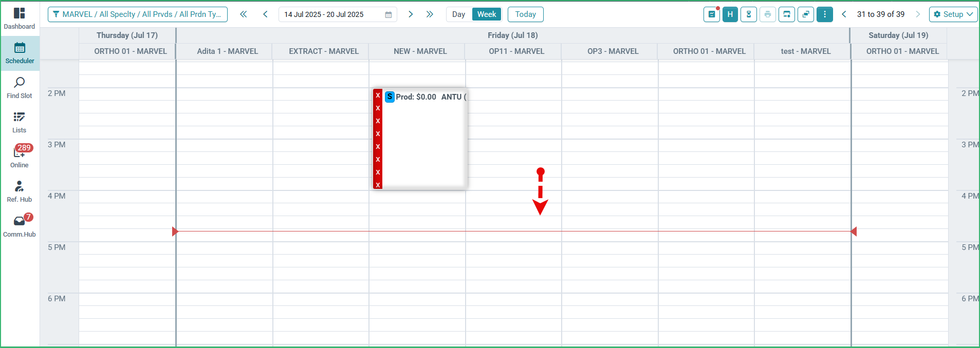980x348 pixels.
Task: Open calendar picker icon in date field
Action: (x=389, y=15)
